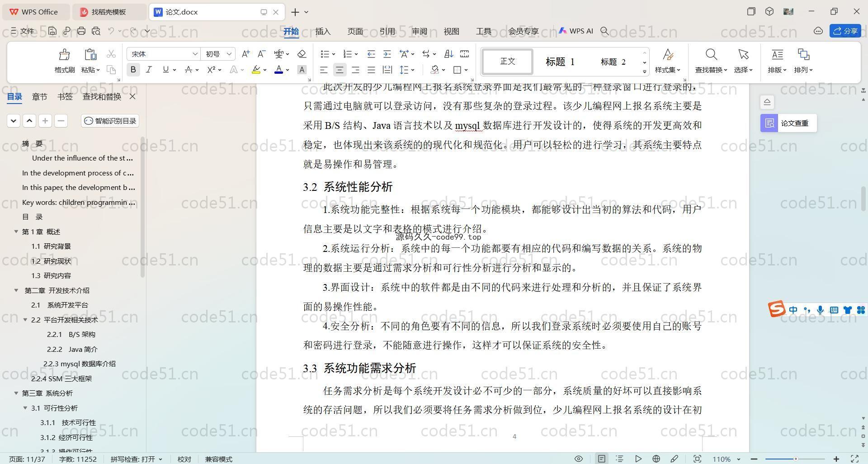Toggle character shading A icon
This screenshot has width=868, height=464.
tap(302, 70)
